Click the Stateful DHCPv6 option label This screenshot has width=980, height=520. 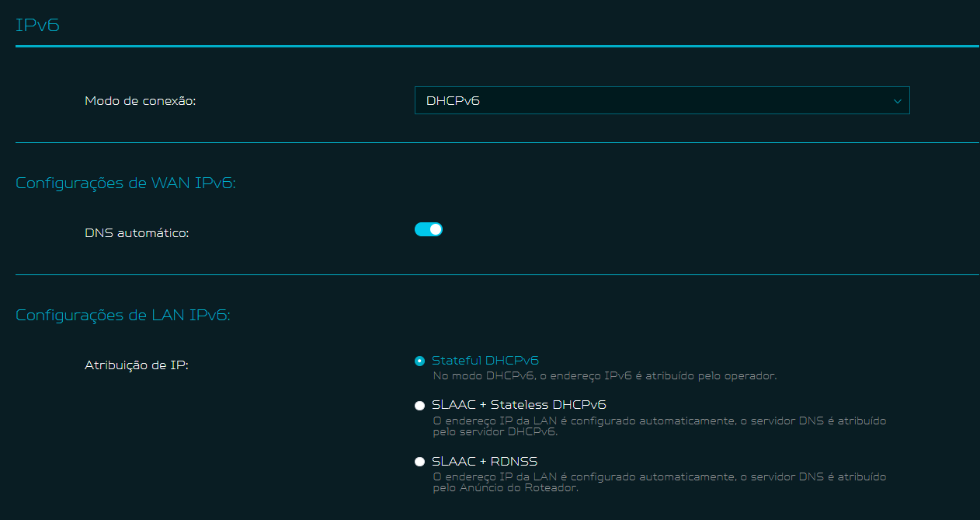(485, 361)
